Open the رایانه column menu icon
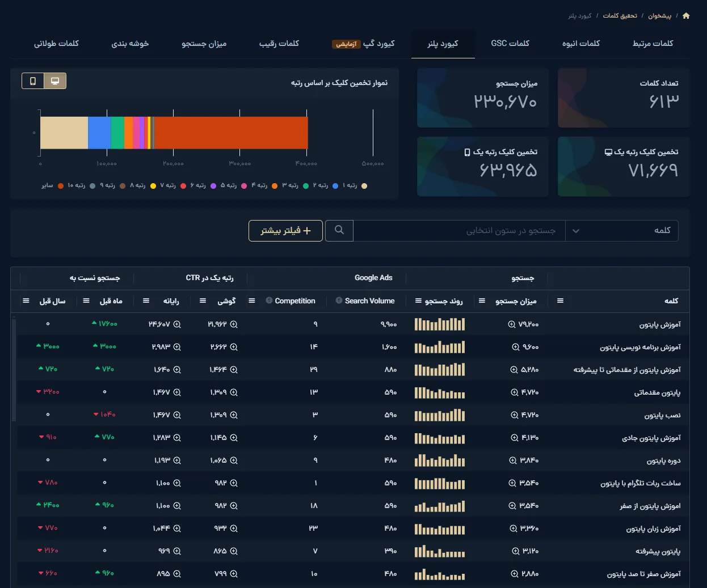 [x=146, y=301]
